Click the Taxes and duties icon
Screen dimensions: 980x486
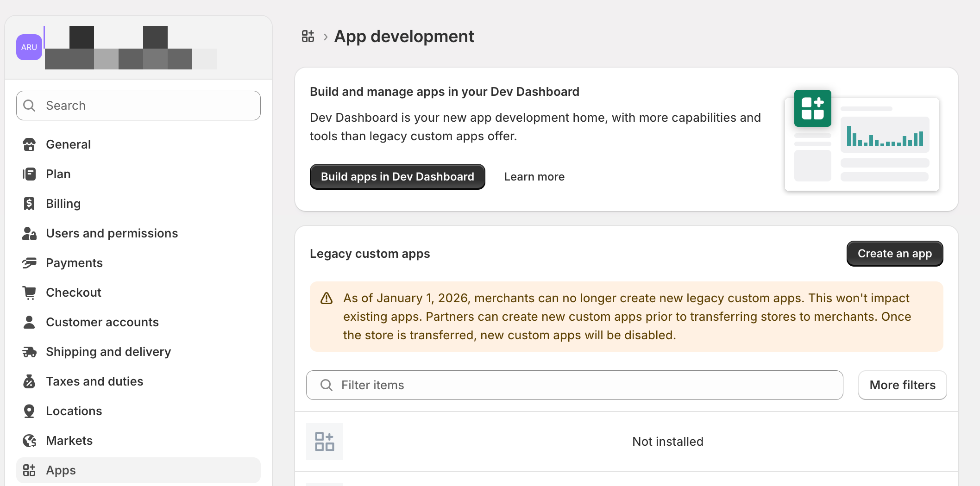[29, 381]
